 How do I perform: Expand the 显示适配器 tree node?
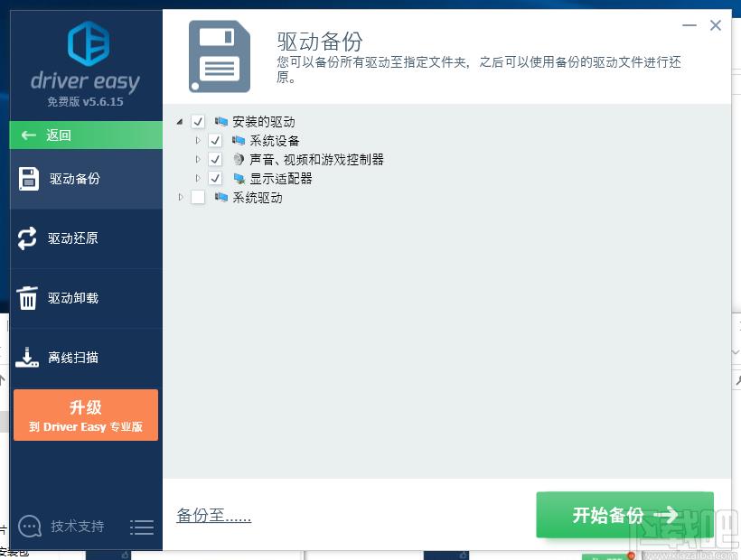tap(198, 178)
